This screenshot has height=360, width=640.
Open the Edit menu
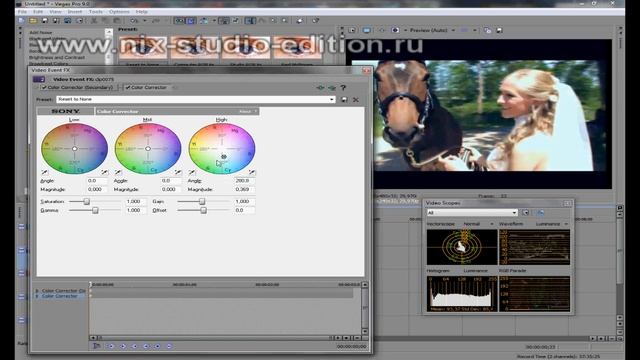point(38,12)
